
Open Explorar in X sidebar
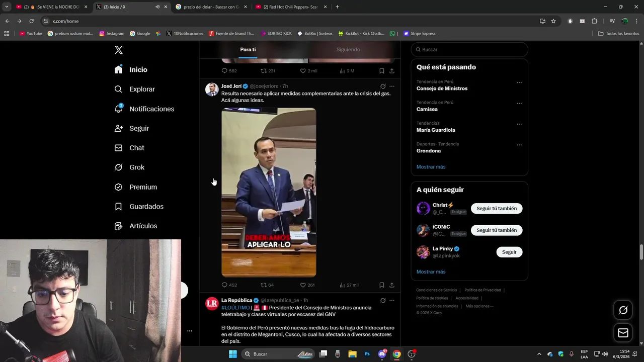tap(134, 89)
